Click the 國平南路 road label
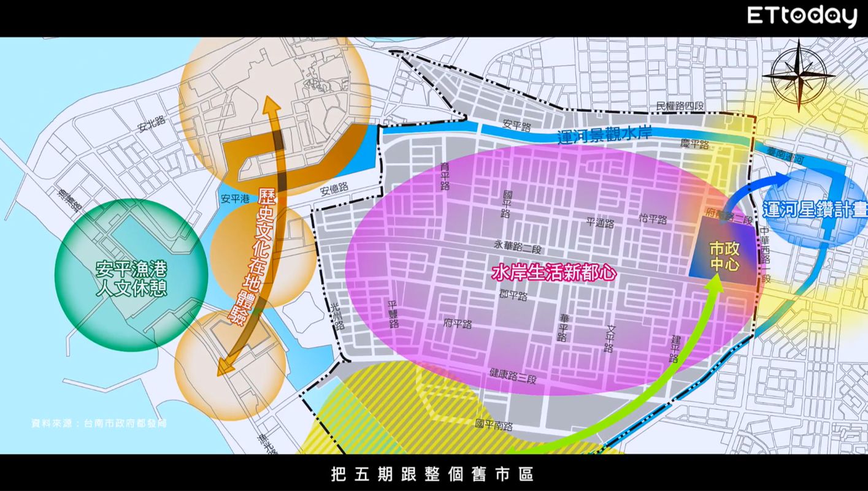Image resolution: width=868 pixels, height=491 pixels. pos(494,425)
